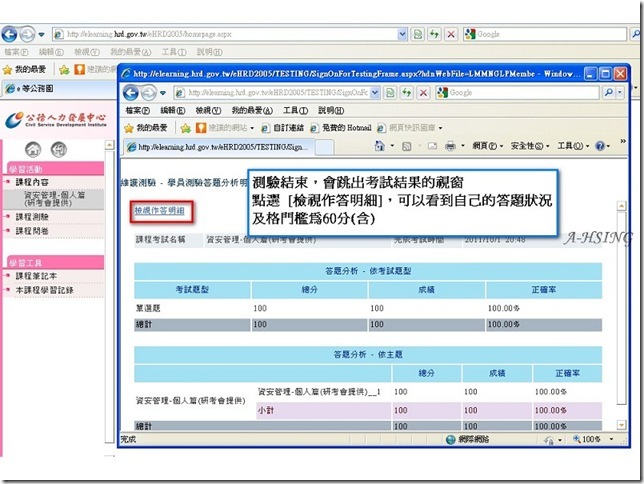
Task: Click the 我的最愛 star in the rear window
Action: click(x=24, y=69)
